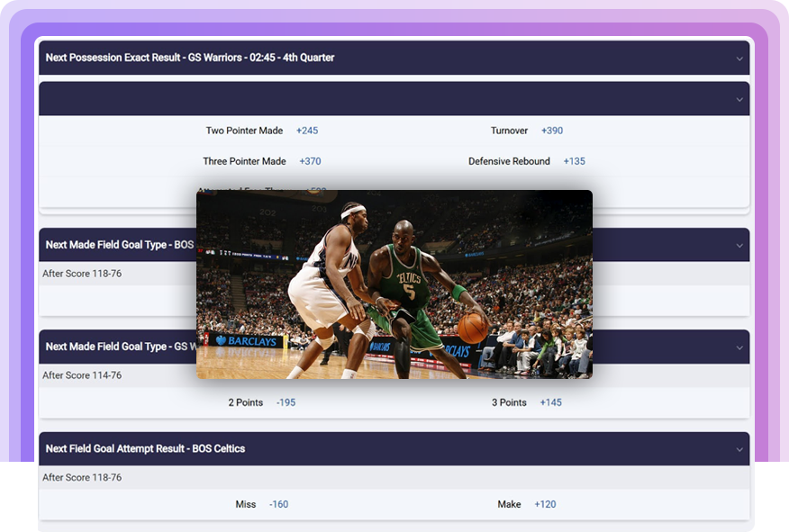Click Next Possession Exact Result header
The image size is (789, 532).
coord(394,58)
